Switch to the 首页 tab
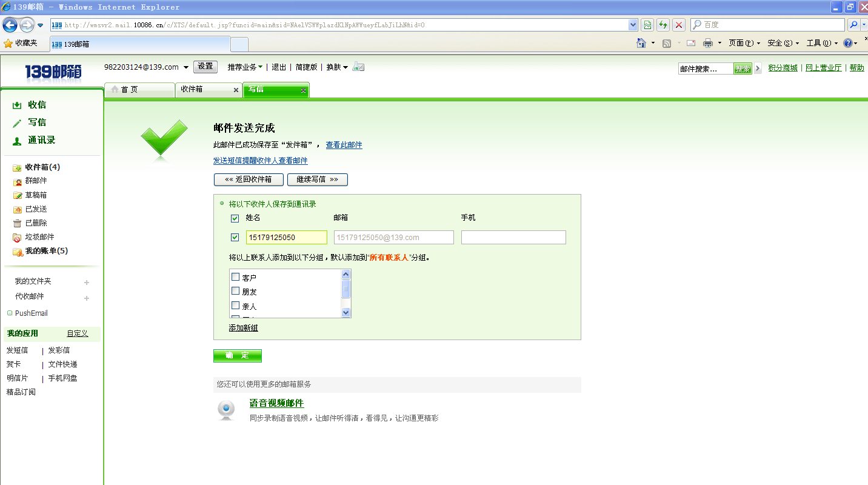 (139, 90)
